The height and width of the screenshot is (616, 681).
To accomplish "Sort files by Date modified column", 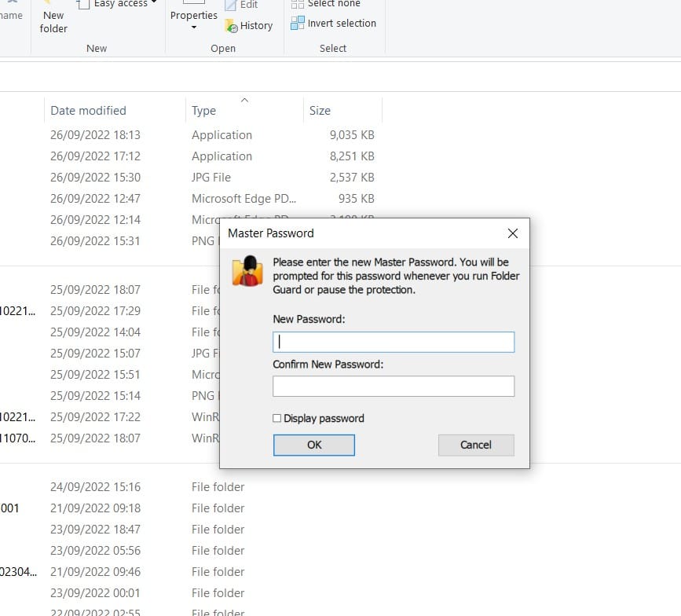I will tap(88, 111).
